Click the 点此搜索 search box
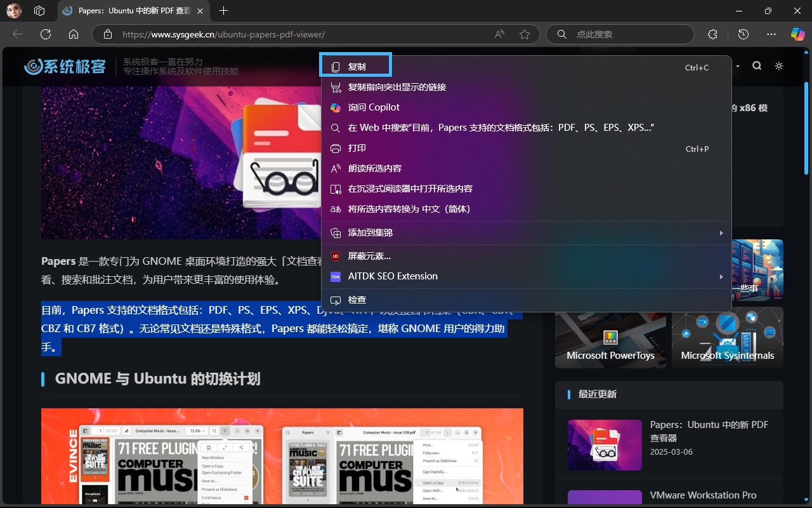 coord(620,34)
